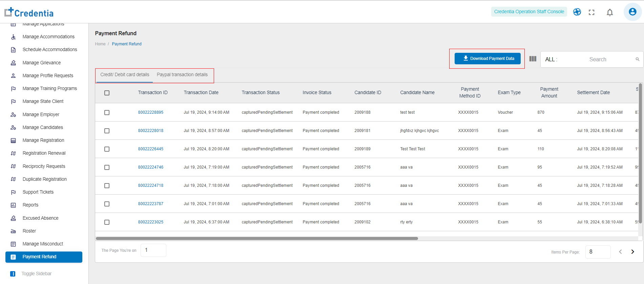Viewport: 644px width, 284px height.
Task: Open the ALL search filter dropdown
Action: coord(551,59)
